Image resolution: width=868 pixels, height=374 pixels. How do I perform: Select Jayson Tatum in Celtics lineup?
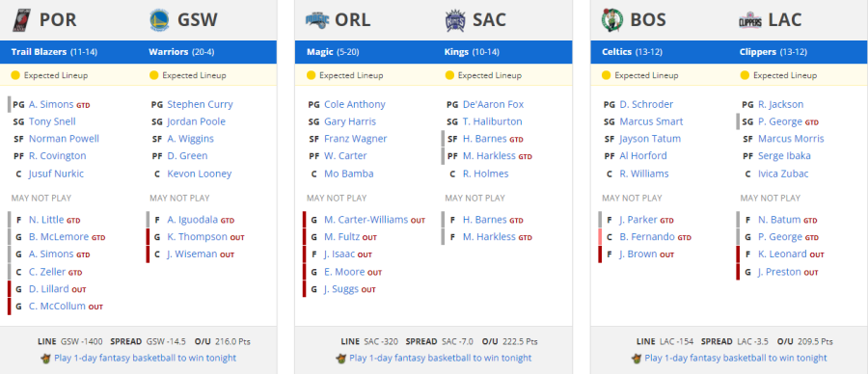pos(650,138)
